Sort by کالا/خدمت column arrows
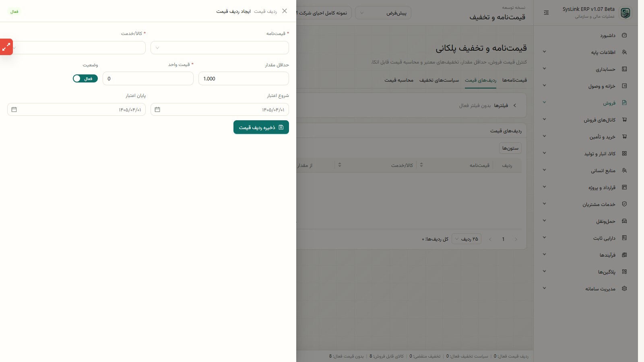 coord(340,165)
